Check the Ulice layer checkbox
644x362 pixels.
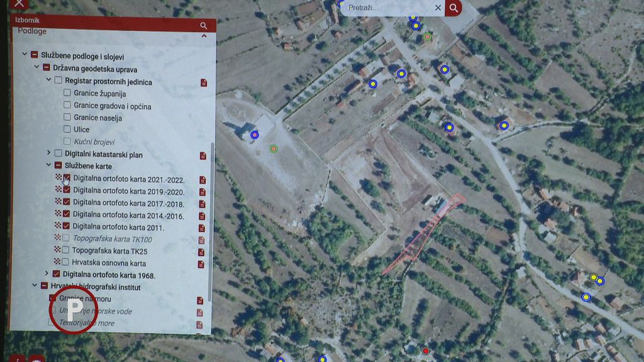pyautogui.click(x=67, y=129)
